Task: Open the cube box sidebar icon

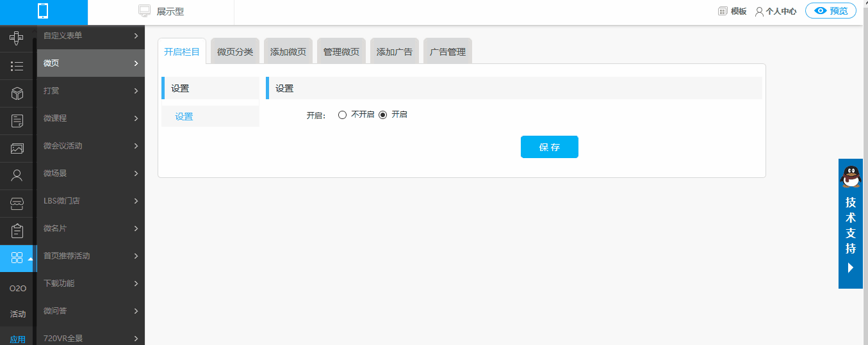Action: tap(17, 93)
